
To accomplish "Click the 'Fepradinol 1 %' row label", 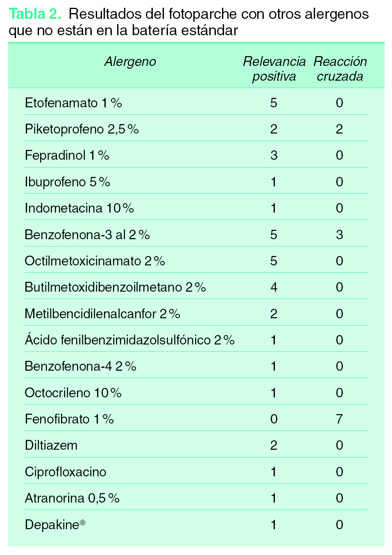I will [x=67, y=156].
